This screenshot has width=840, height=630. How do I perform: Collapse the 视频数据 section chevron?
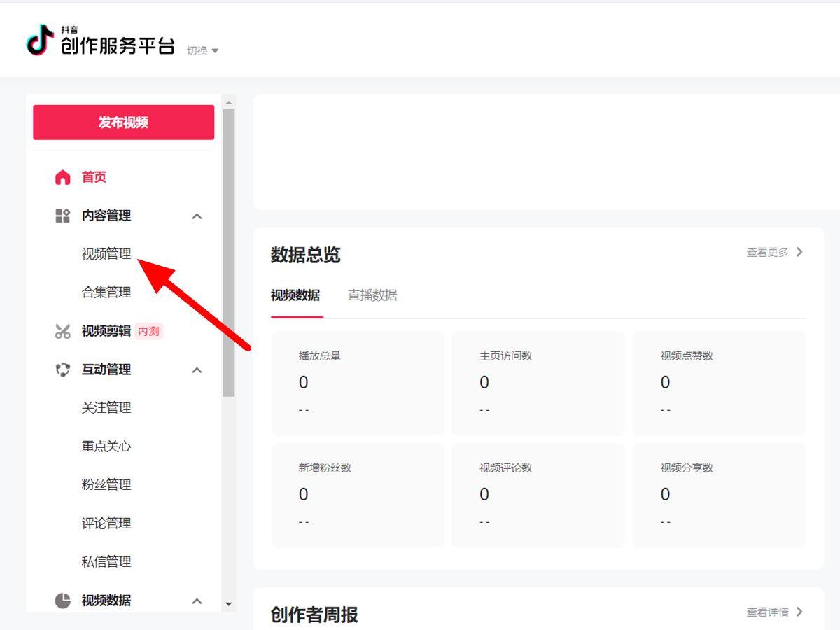[197, 601]
